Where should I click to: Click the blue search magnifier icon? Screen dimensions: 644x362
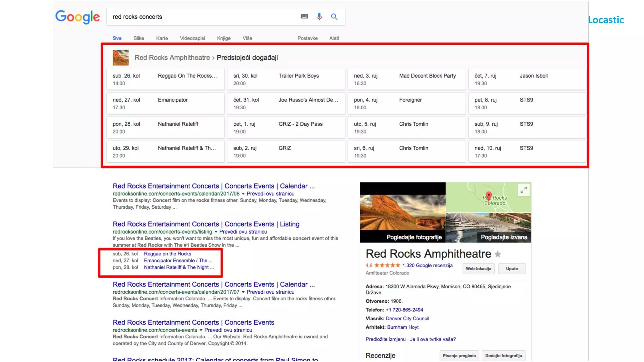(x=334, y=17)
